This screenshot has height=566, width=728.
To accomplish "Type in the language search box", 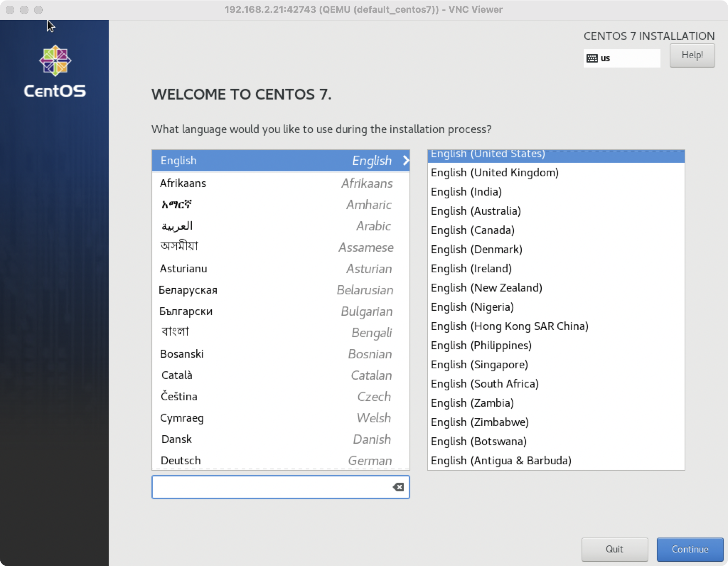I will [x=272, y=487].
